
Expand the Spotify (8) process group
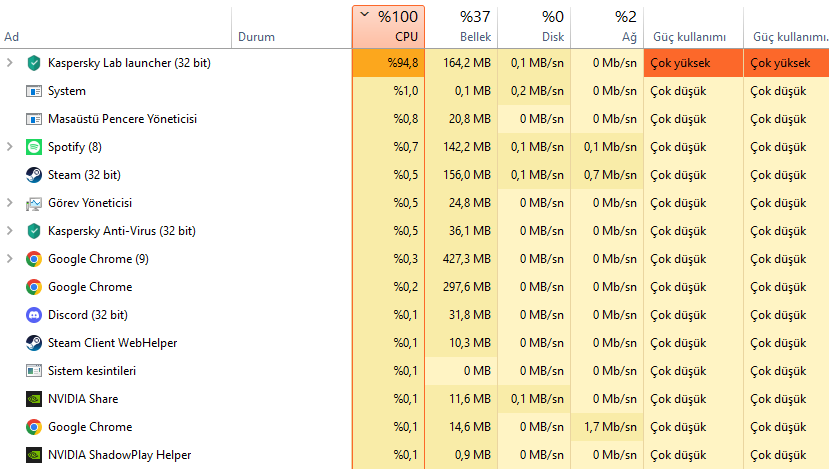coord(10,147)
